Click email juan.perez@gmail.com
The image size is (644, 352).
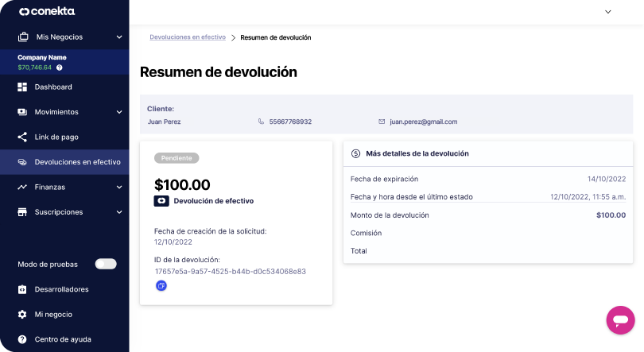click(x=424, y=122)
